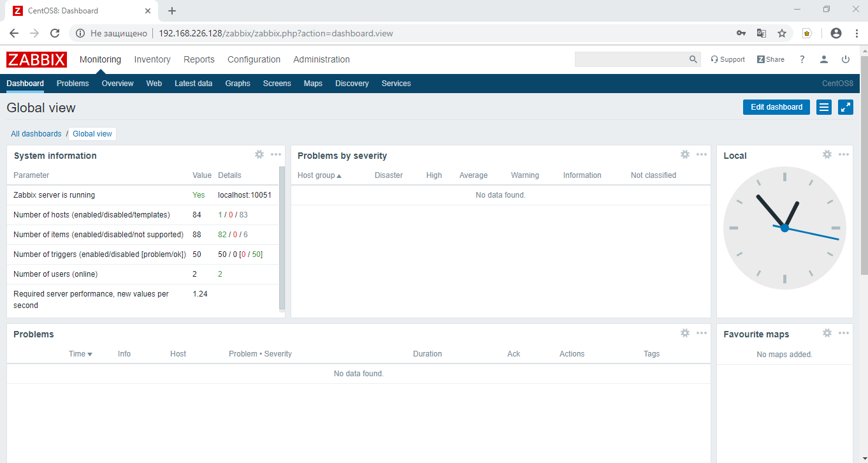
Task: Open the saved passwords key icon
Action: click(741, 33)
